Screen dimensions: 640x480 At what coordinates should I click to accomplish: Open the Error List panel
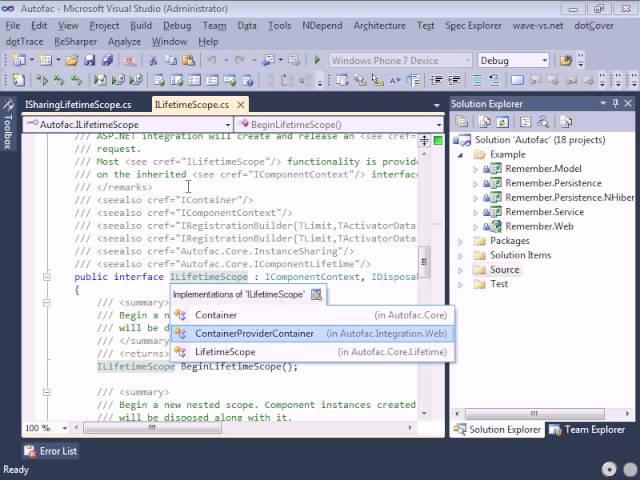[51, 451]
